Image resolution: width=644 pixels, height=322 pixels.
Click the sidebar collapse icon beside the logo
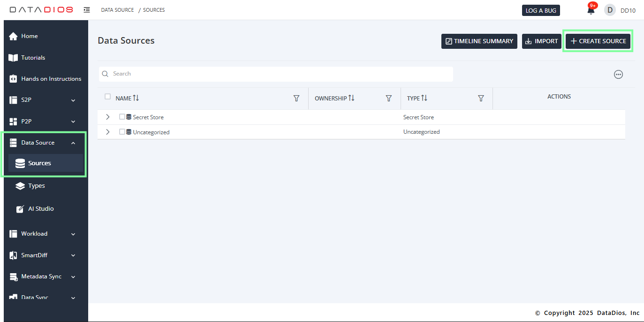[x=87, y=9]
